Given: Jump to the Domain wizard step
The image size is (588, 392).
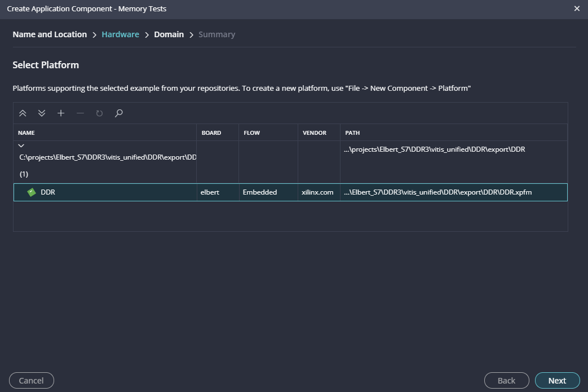Looking at the screenshot, I should pyautogui.click(x=169, y=34).
